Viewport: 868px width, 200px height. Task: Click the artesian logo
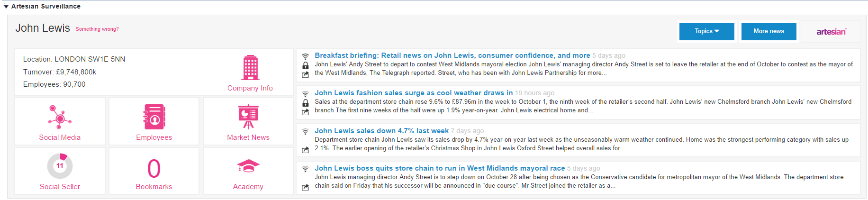831,32
